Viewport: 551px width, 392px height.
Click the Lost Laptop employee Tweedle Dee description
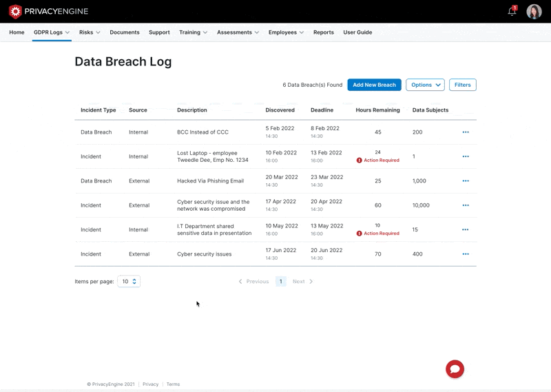(213, 156)
